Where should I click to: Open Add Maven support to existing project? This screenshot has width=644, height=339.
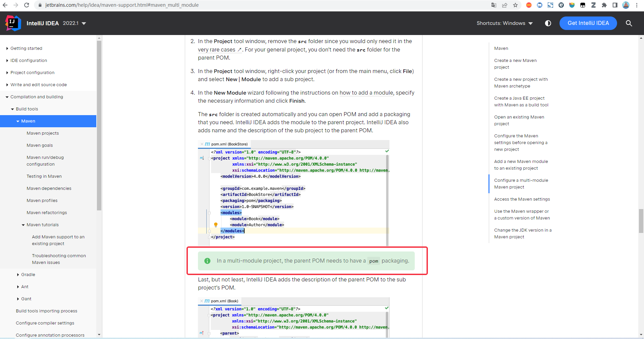pyautogui.click(x=58, y=240)
